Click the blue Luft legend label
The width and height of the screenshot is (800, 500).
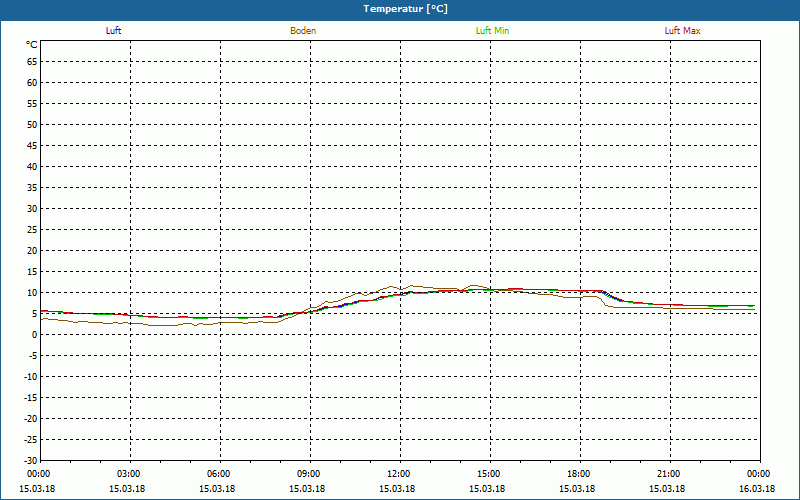(113, 31)
